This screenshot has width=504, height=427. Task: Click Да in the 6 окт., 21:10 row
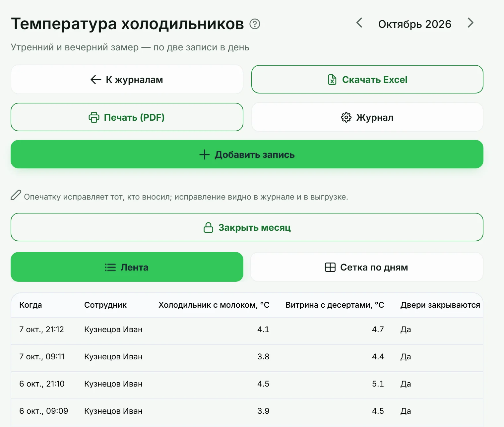coord(406,384)
